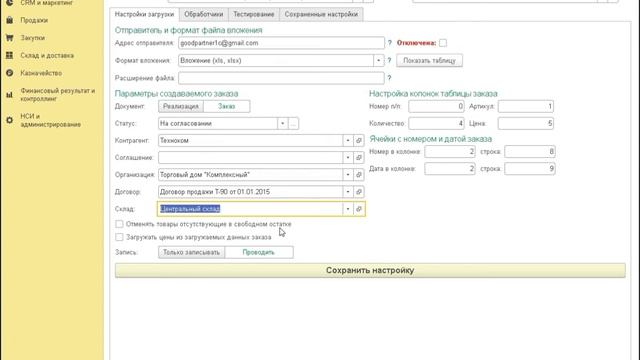Click the Финансовый результат chart icon
The height and width of the screenshot is (360, 640).
click(x=9, y=95)
